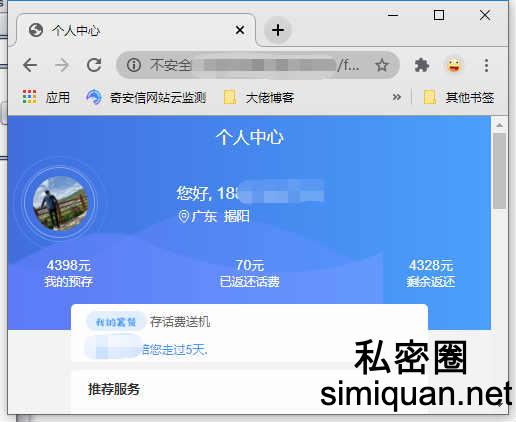This screenshot has height=422, width=516.
Task: Open the site info 不安全 icon
Action: tap(134, 65)
